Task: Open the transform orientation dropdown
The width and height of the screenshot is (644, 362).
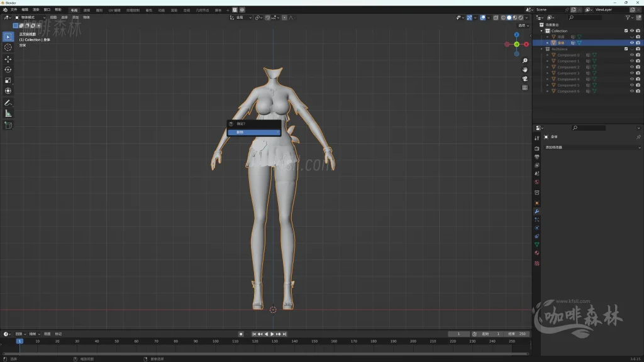Action: coord(241,18)
